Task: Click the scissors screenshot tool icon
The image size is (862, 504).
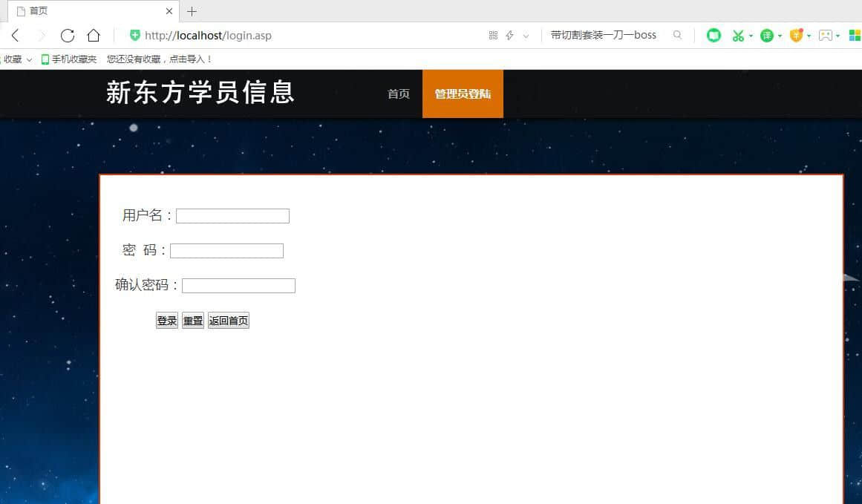Action: (737, 36)
